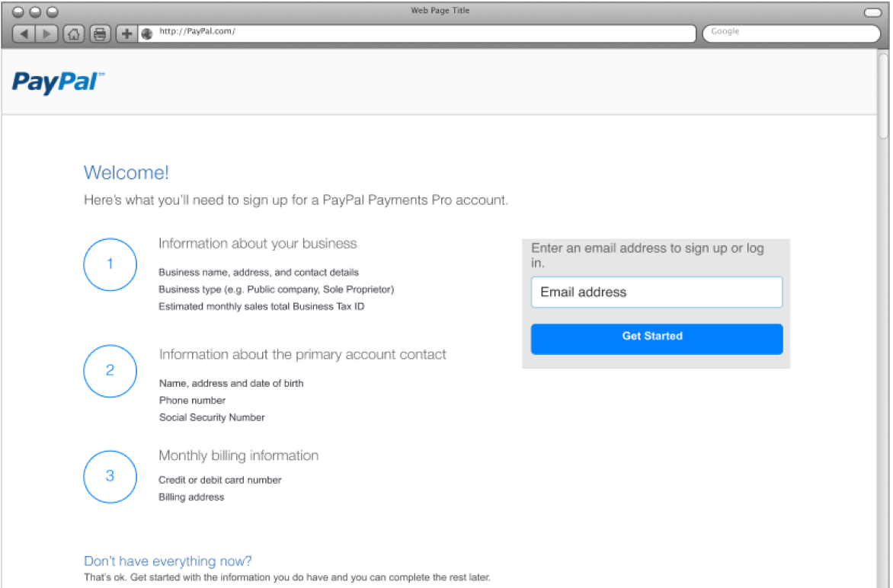Click the print icon in browser toolbar
This screenshot has width=893, height=588.
point(101,34)
